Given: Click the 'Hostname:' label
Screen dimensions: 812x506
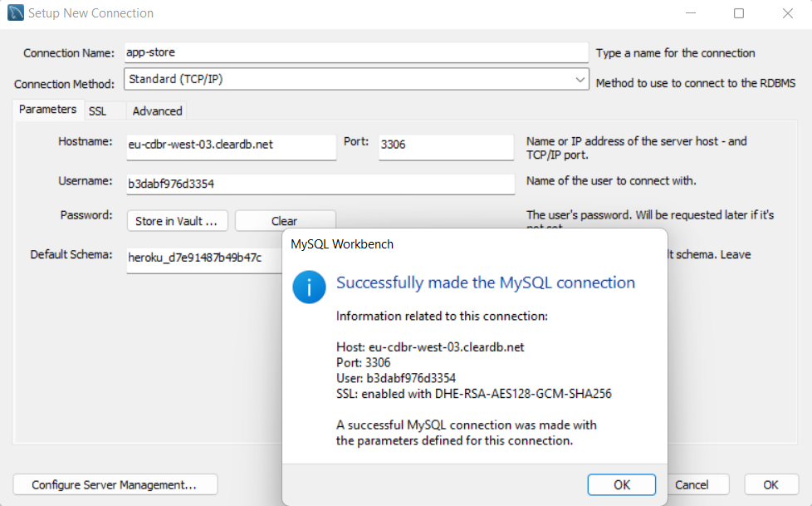Looking at the screenshot, I should coord(85,141).
